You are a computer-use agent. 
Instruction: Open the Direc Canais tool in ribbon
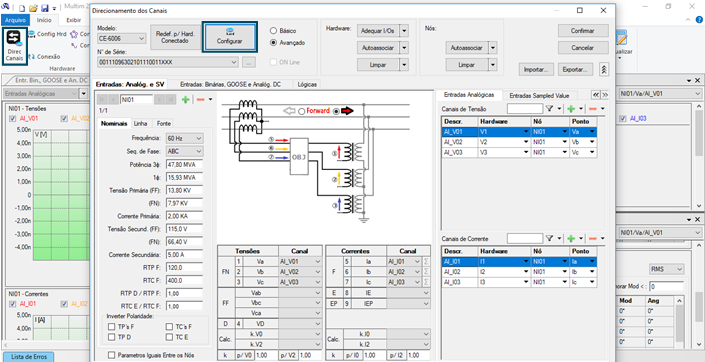point(14,46)
